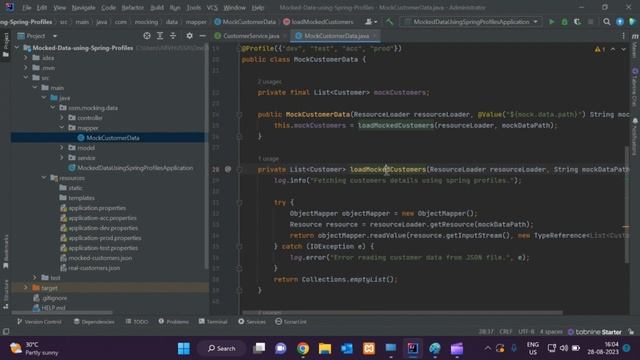
Task: Open Build menu
Action: point(157,8)
